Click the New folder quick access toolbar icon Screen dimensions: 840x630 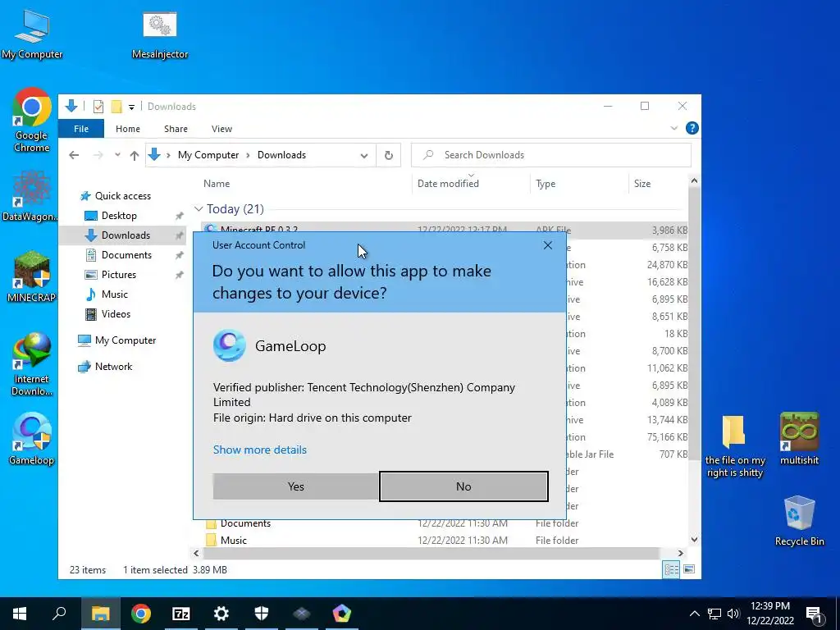116,107
